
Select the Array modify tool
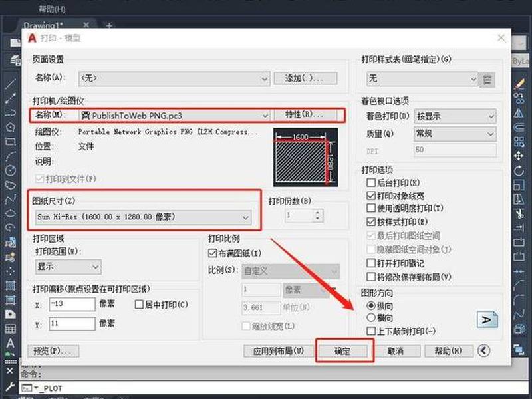click(519, 142)
